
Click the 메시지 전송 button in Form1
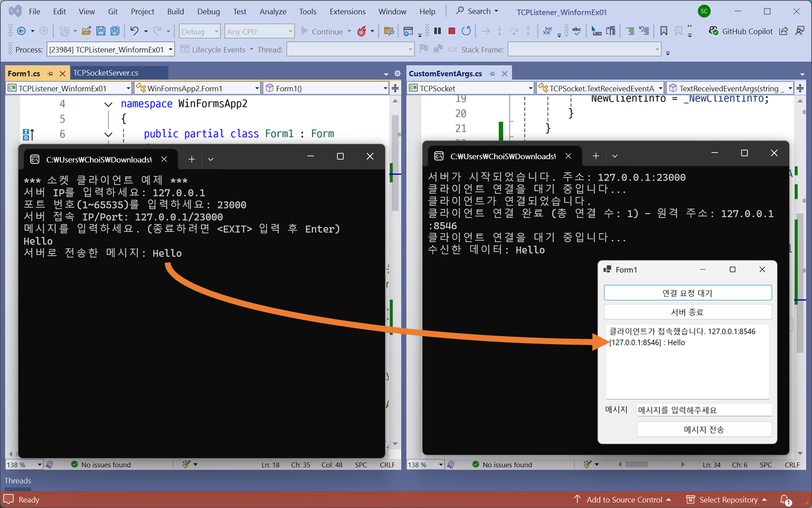click(704, 429)
